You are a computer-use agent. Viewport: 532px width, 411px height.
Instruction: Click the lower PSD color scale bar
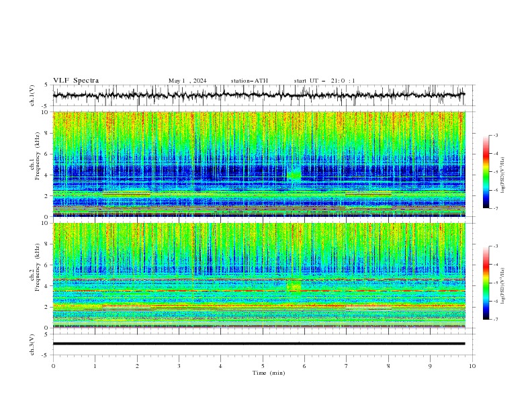pos(486,283)
